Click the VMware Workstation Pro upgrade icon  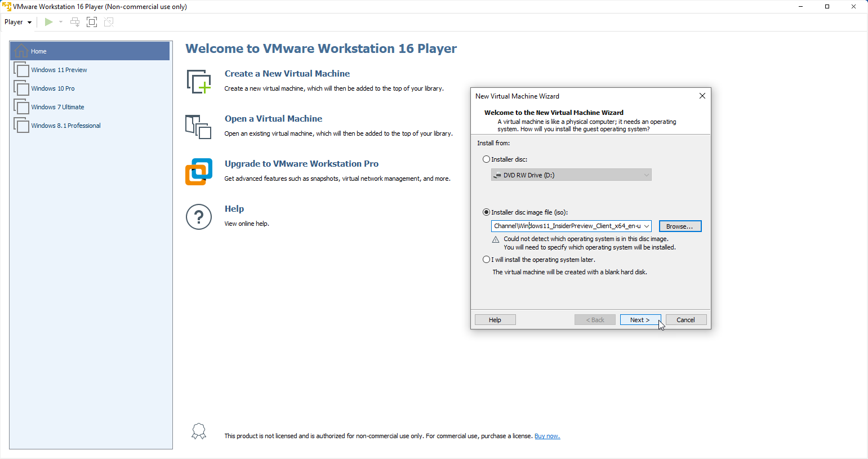pyautogui.click(x=199, y=172)
